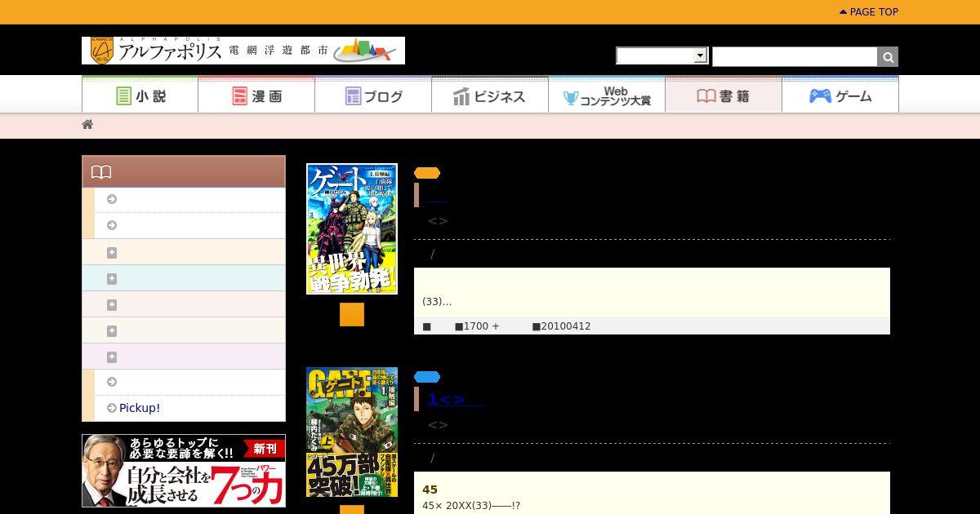Click the '(33)...' description text
Image resolution: width=980 pixels, height=514 pixels.
coord(437,302)
